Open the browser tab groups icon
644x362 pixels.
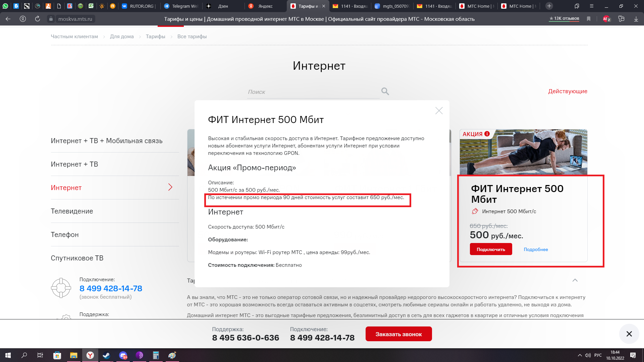point(577,6)
